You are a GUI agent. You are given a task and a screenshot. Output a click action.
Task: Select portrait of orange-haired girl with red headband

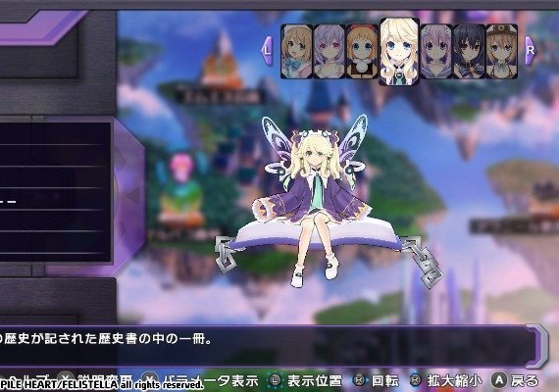[362, 51]
